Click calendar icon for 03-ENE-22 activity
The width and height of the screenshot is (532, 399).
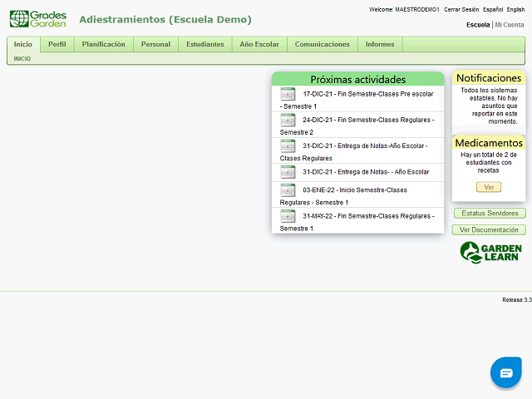click(x=288, y=190)
